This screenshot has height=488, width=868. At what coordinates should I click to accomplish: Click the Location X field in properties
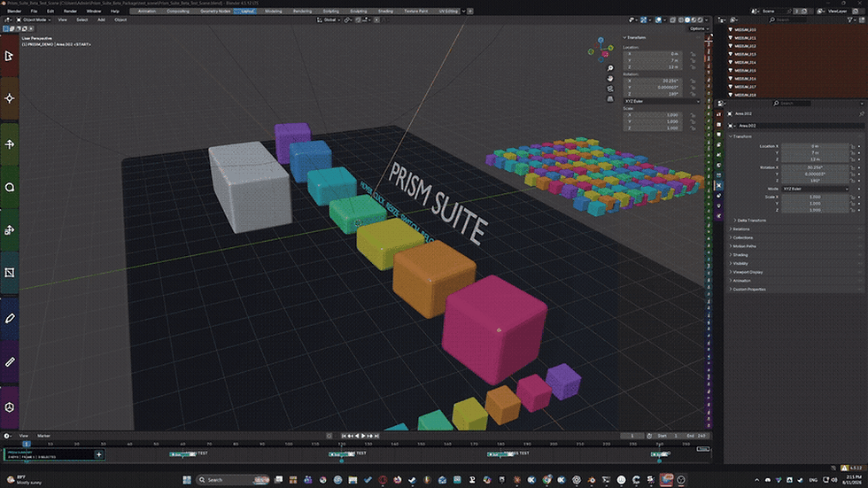[814, 146]
